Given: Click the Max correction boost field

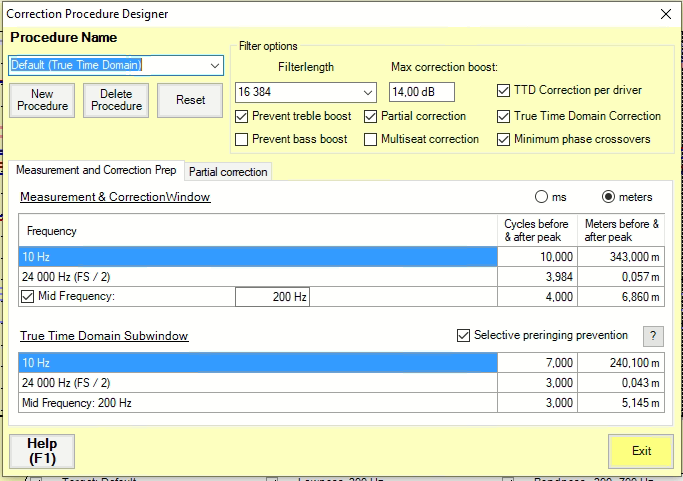Looking at the screenshot, I should pyautogui.click(x=421, y=92).
